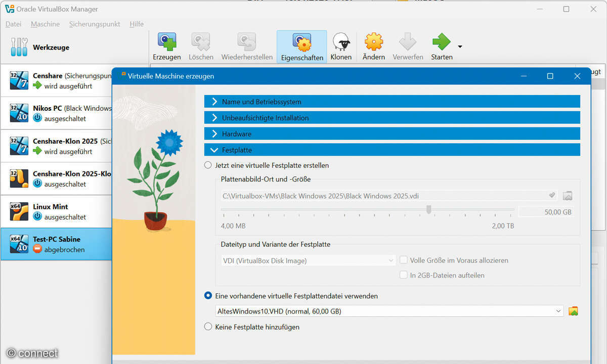Click the Verwerfen arrow icon
The height and width of the screenshot is (364, 607).
[408, 41]
